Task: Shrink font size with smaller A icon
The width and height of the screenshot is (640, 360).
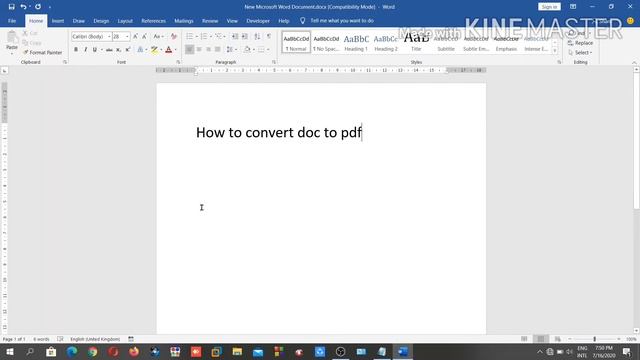Action: [144, 37]
